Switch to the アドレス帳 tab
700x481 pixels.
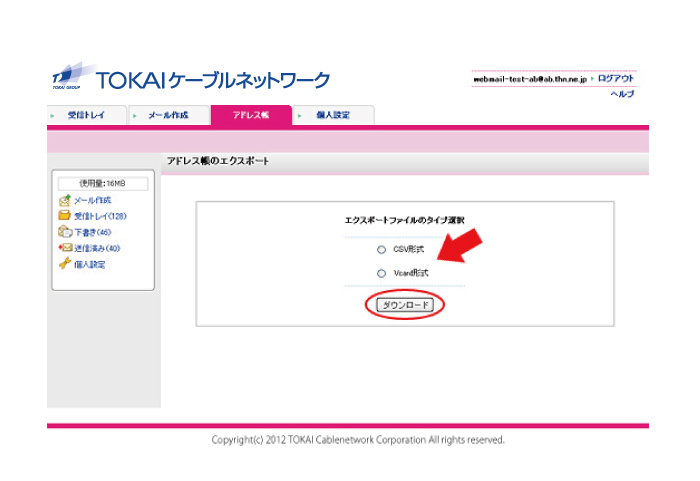pos(251,115)
